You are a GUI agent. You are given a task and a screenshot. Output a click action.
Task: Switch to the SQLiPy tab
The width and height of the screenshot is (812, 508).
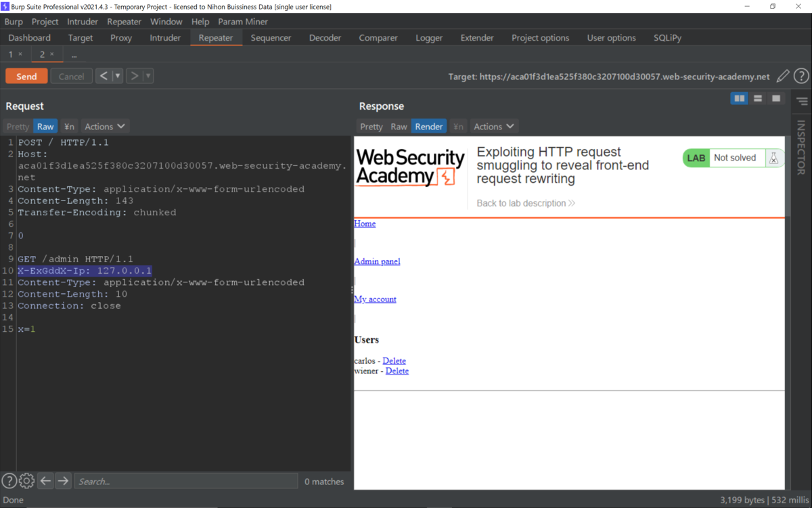click(668, 38)
